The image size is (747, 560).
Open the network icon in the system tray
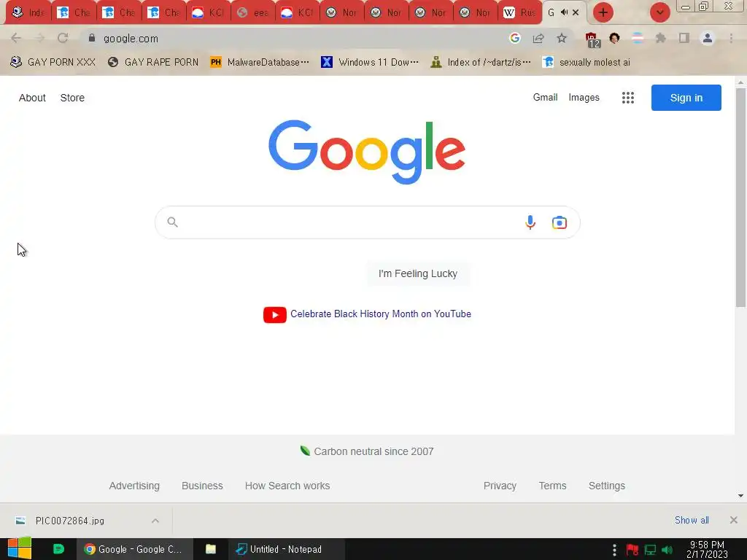[650, 550]
